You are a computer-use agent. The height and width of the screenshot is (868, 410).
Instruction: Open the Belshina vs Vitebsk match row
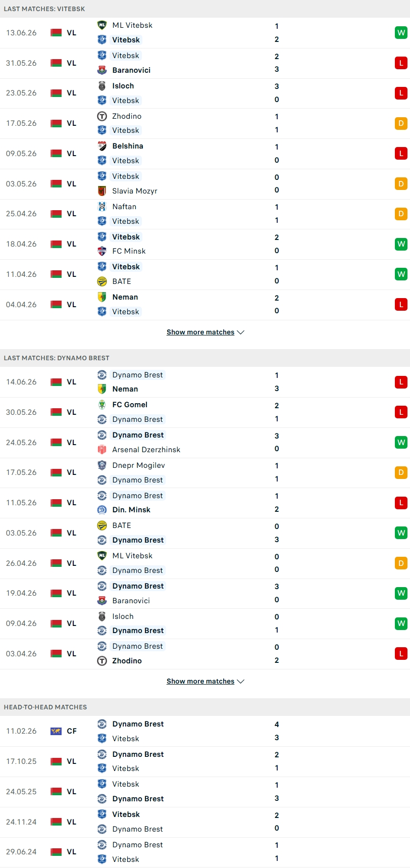point(205,154)
